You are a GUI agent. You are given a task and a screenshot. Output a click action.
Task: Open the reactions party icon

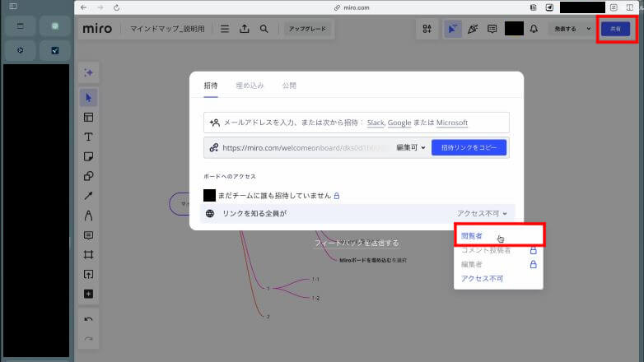pos(473,29)
